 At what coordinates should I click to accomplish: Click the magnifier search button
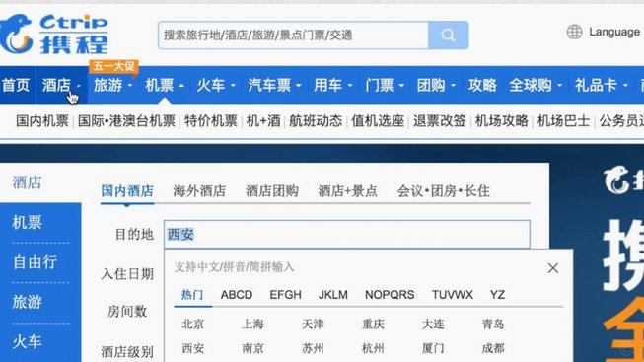pos(448,36)
